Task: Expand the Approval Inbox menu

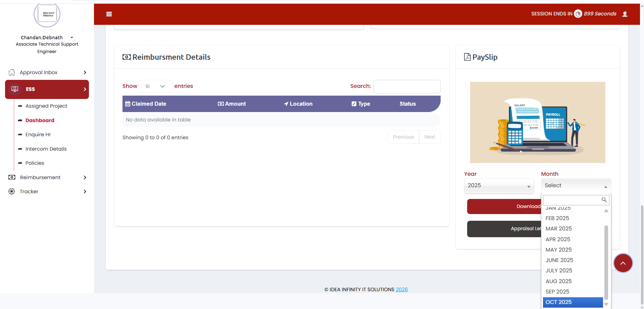Action: (x=47, y=72)
